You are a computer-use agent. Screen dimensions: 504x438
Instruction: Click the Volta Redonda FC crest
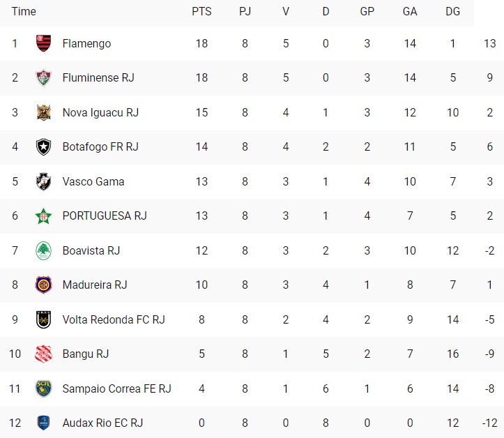43,319
